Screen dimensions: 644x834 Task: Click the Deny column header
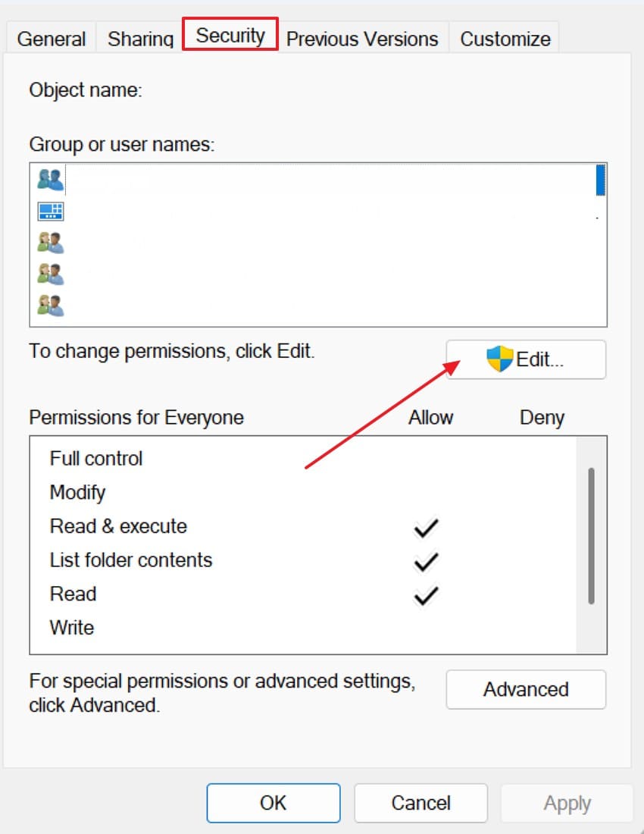coord(542,418)
